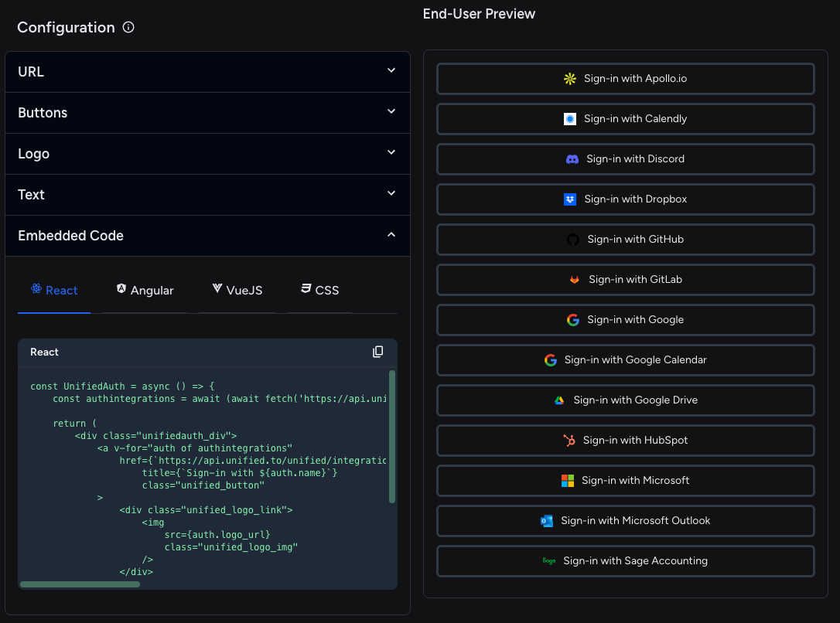Click the HubSpot sprocket icon

[x=569, y=441]
